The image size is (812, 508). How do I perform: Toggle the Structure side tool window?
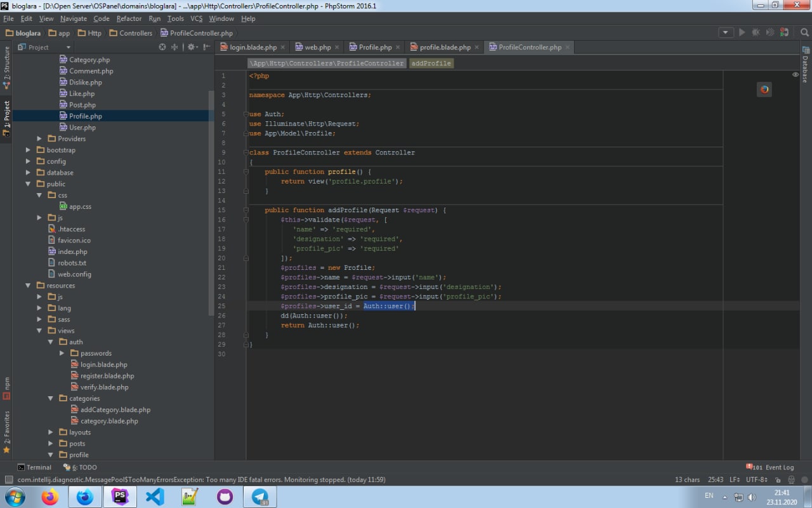[6, 67]
